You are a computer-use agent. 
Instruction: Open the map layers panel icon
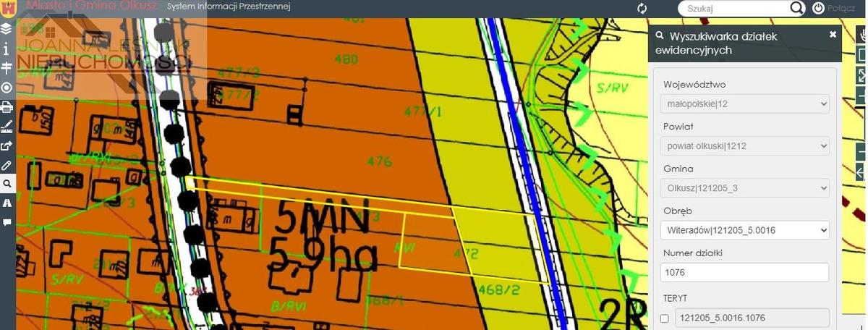point(7,29)
